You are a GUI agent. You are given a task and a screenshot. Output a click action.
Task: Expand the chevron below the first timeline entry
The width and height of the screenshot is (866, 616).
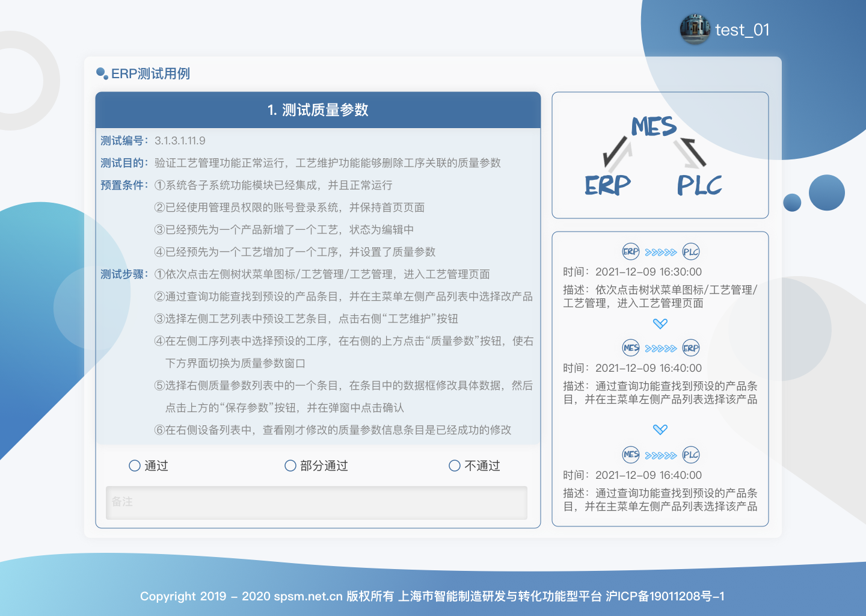pyautogui.click(x=660, y=323)
